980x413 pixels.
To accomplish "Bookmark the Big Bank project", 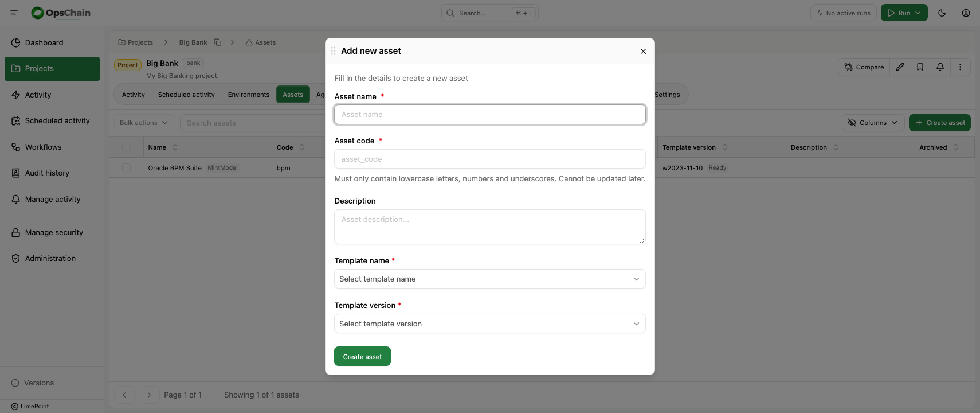I will pyautogui.click(x=920, y=67).
